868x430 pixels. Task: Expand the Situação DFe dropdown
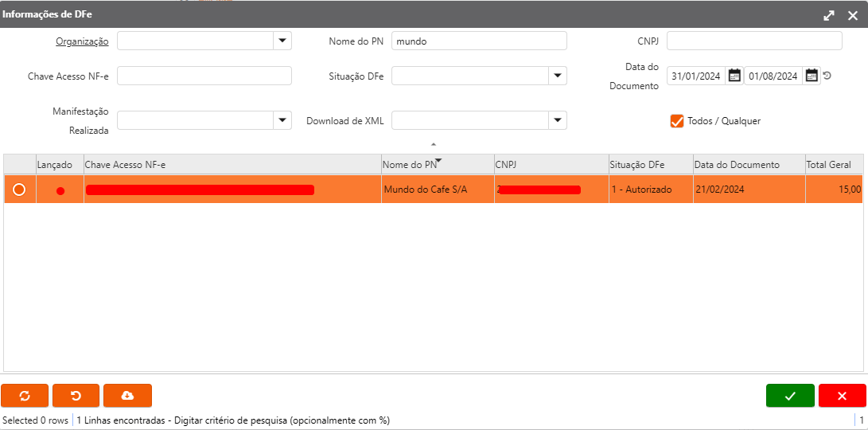558,76
